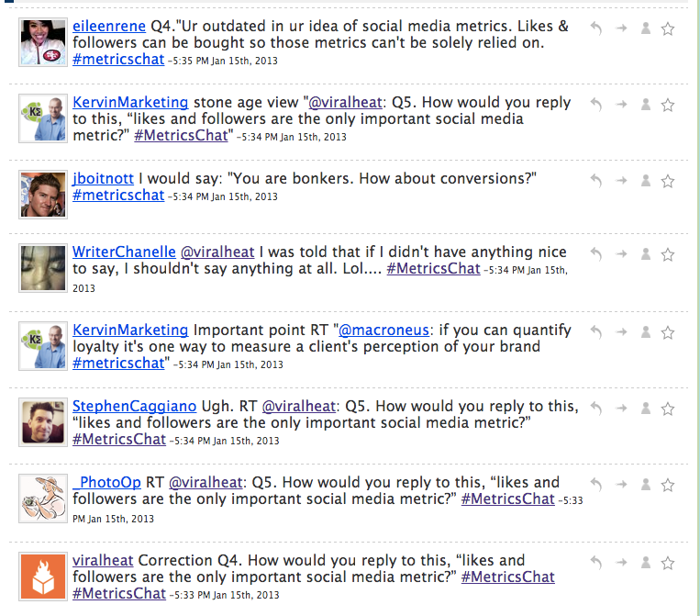Click viralheat's orange logo avatar
Viewport: 700px width, 616px height.
[42, 577]
